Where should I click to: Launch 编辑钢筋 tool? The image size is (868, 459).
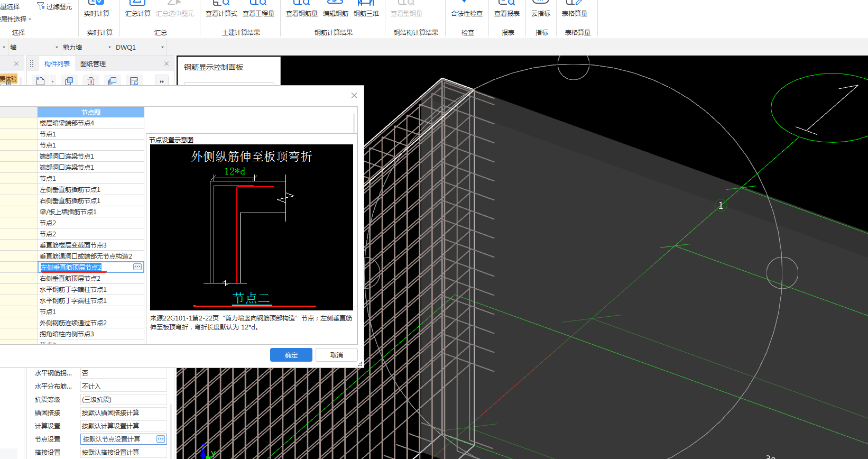click(336, 9)
